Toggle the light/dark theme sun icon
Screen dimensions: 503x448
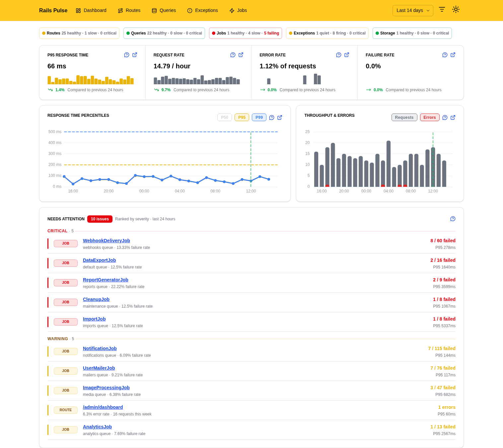click(456, 9)
